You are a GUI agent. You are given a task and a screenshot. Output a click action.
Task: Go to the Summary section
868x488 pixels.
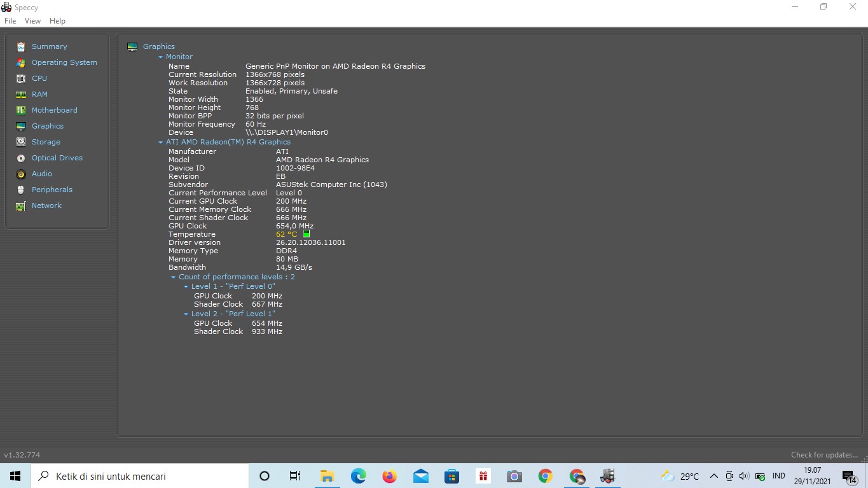click(50, 46)
